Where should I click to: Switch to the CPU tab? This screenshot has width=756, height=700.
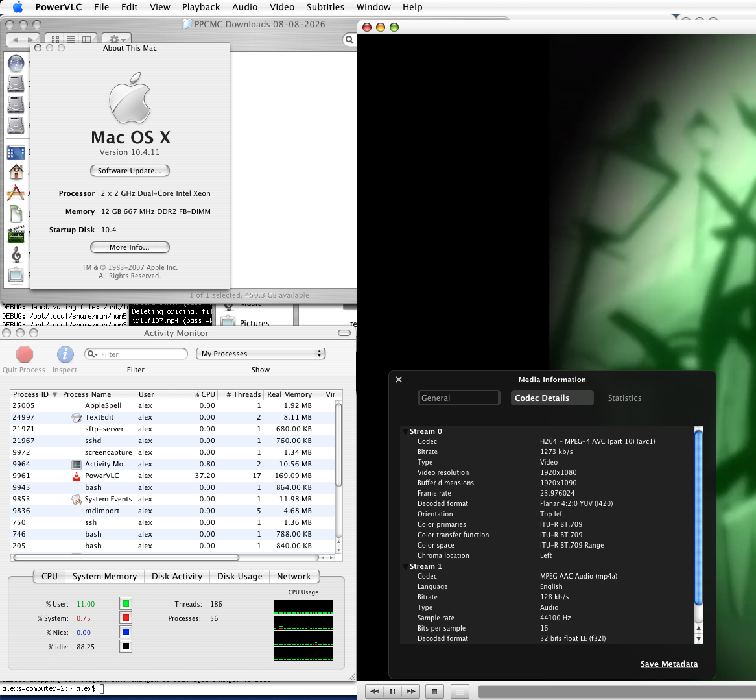pos(49,577)
